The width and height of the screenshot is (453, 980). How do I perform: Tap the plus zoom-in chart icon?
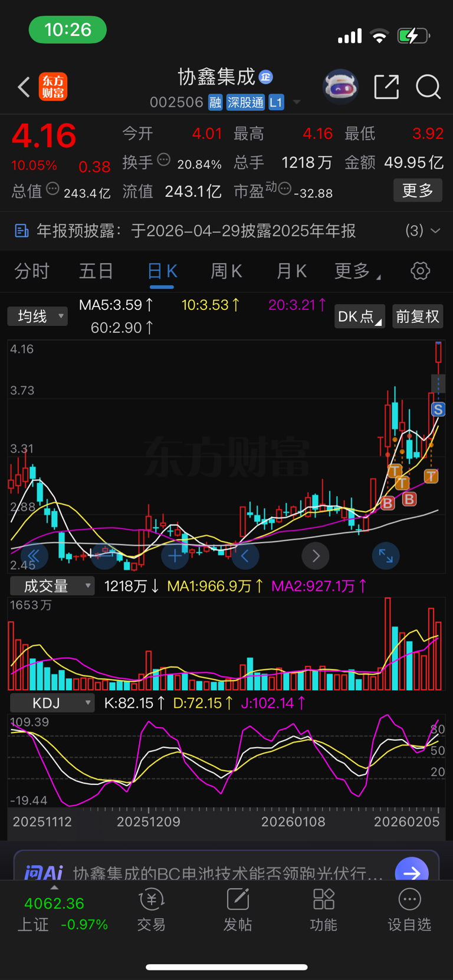pyautogui.click(x=175, y=556)
